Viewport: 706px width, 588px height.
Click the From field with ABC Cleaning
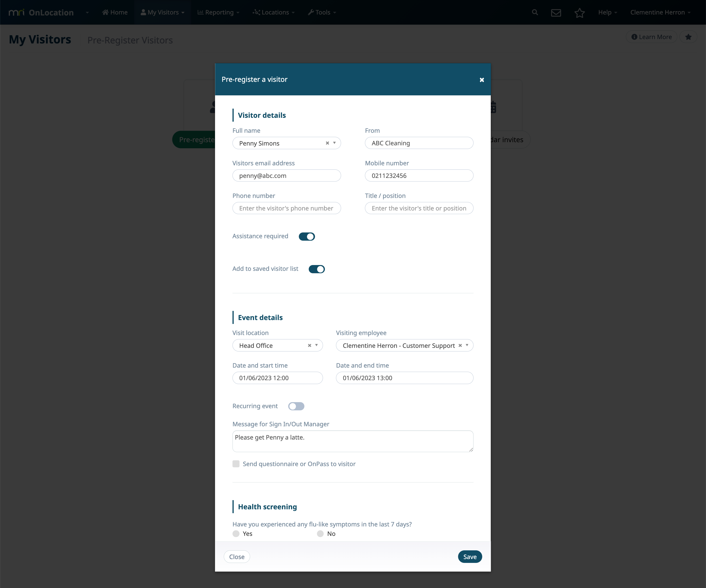(419, 143)
